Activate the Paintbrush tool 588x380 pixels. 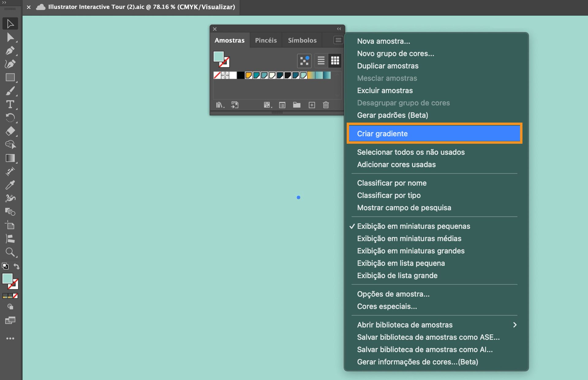pyautogui.click(x=10, y=91)
